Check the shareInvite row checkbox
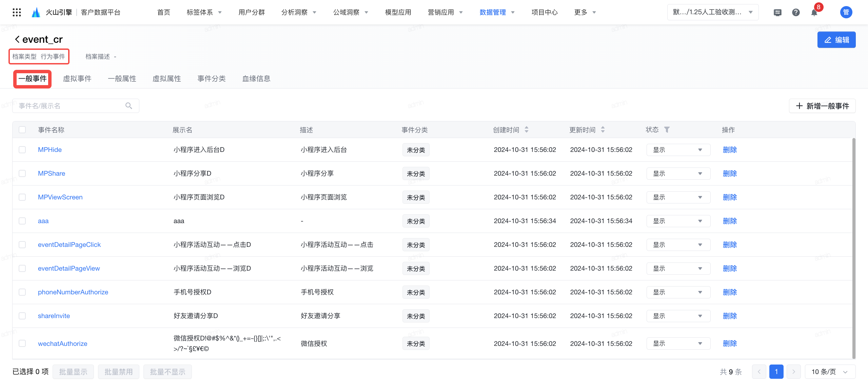 pyautogui.click(x=22, y=316)
